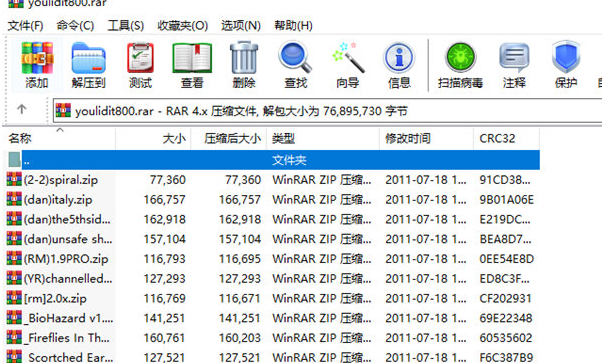Click the icon of (dan)italy.zip
608x363 pixels.
(x=14, y=199)
